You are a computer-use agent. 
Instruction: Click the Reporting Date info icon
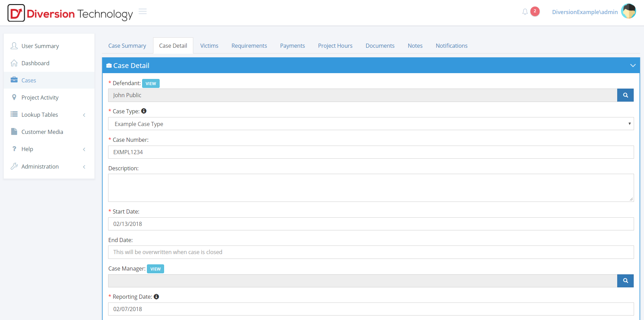(x=156, y=297)
